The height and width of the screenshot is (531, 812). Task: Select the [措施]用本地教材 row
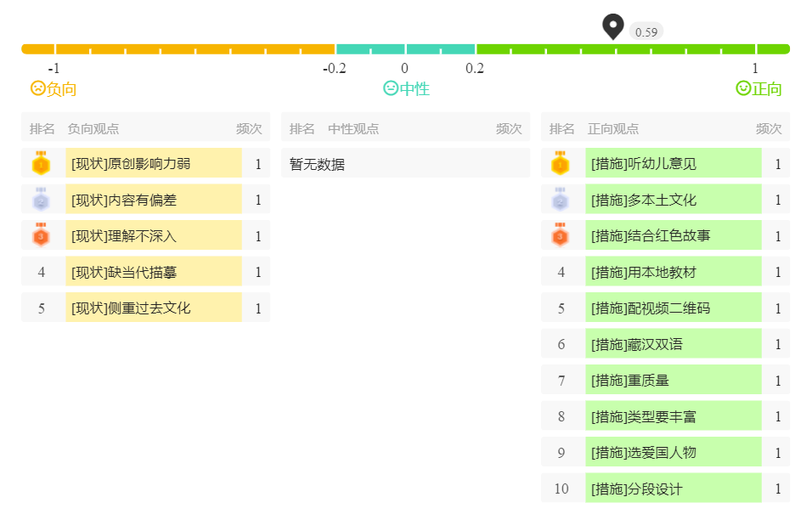coord(665,272)
